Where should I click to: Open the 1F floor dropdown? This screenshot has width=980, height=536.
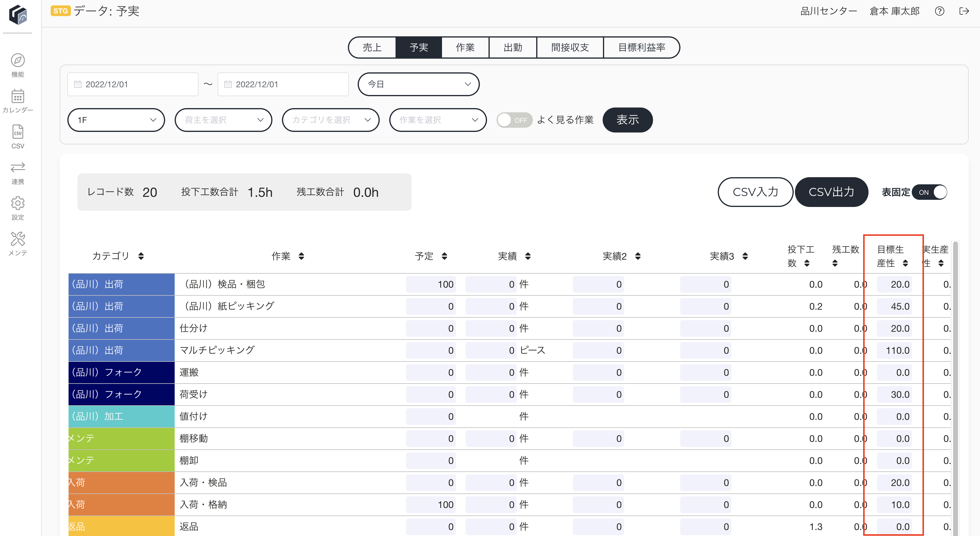[116, 120]
